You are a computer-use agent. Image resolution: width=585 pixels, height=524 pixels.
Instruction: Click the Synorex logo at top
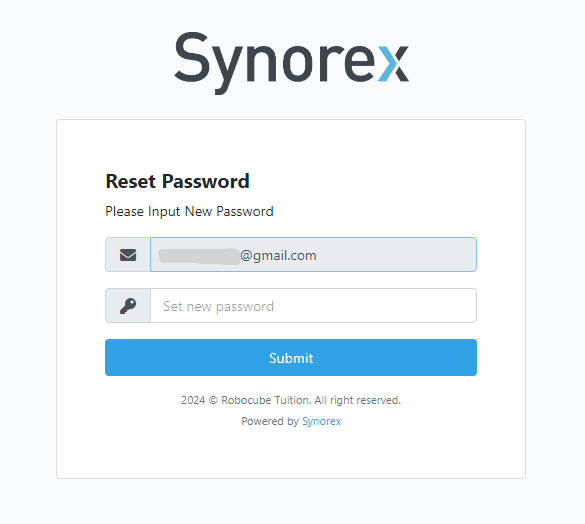pyautogui.click(x=291, y=63)
